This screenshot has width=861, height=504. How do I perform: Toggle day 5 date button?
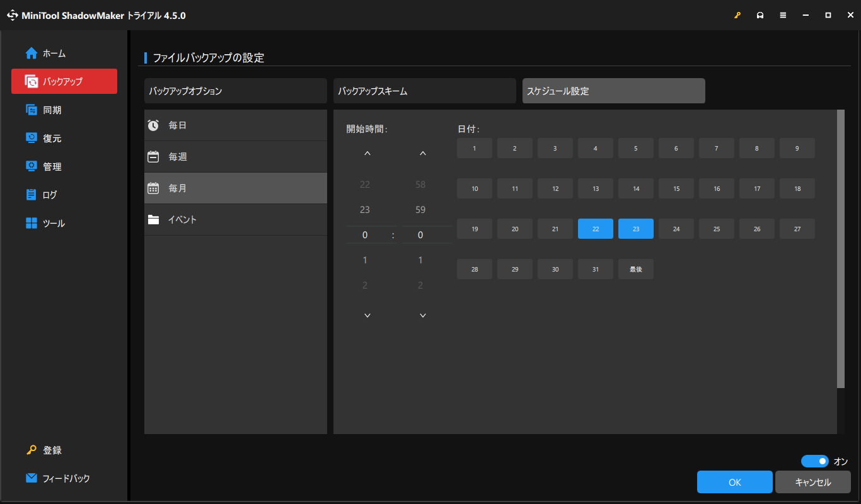point(636,148)
